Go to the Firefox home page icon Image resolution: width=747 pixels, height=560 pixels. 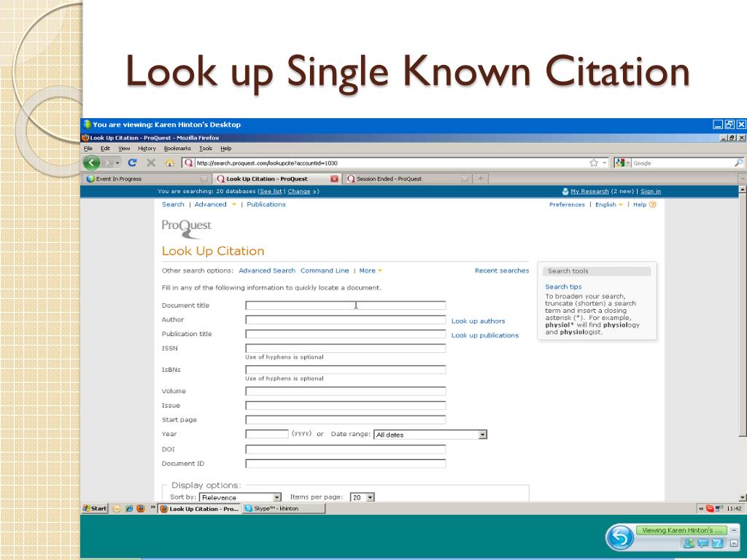click(169, 163)
